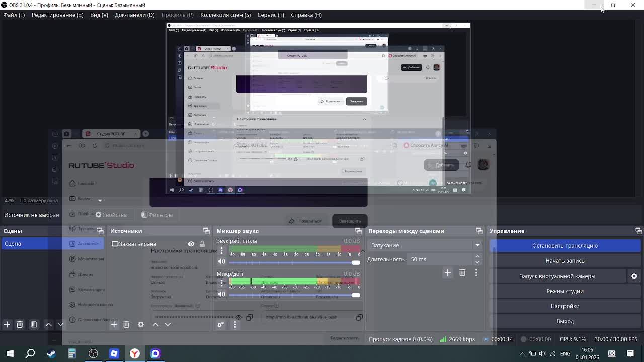Open scene filters icon in Scenes panel

point(34,325)
